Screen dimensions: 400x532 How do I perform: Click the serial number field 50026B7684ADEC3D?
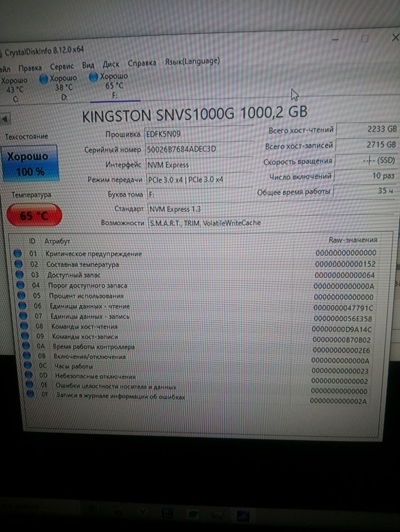tap(199, 149)
